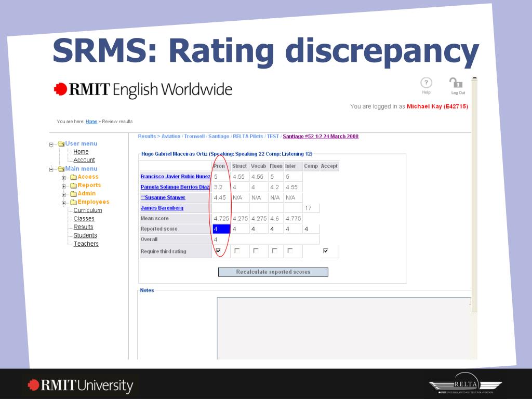This screenshot has width=532, height=399.
Task: Open the Curriculum menu item
Action: pos(87,210)
